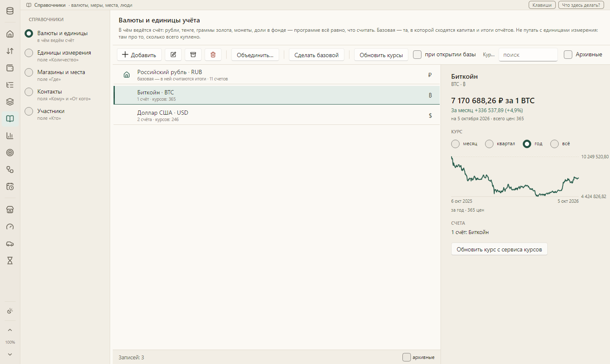Click the archive box toolbar button
This screenshot has height=364, width=610.
coord(193,55)
